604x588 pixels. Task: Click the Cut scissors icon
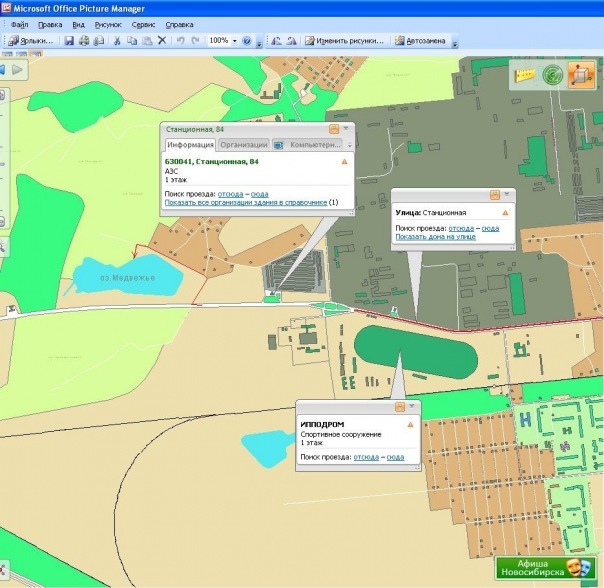pos(117,41)
